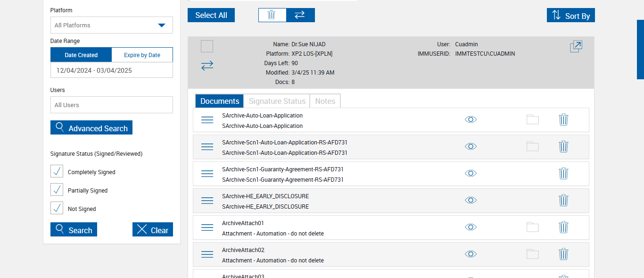View ArchiveAttach01 with eye icon
644x278 pixels.
point(471,227)
